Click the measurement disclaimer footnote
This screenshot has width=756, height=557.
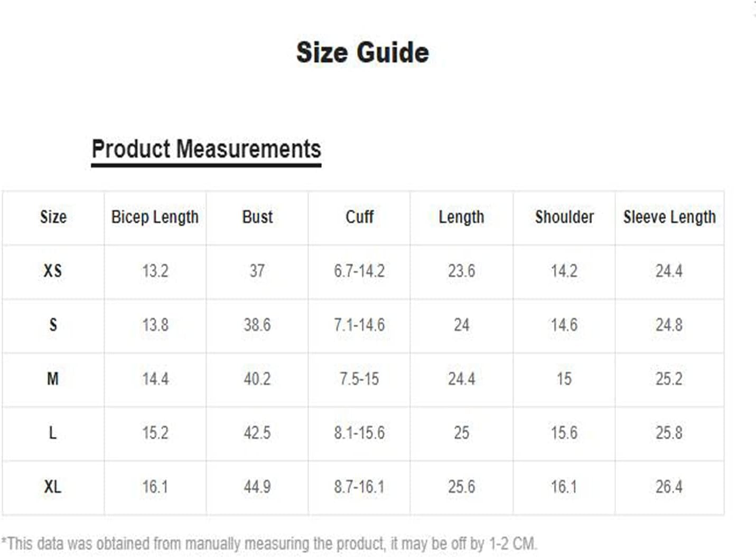click(x=269, y=543)
